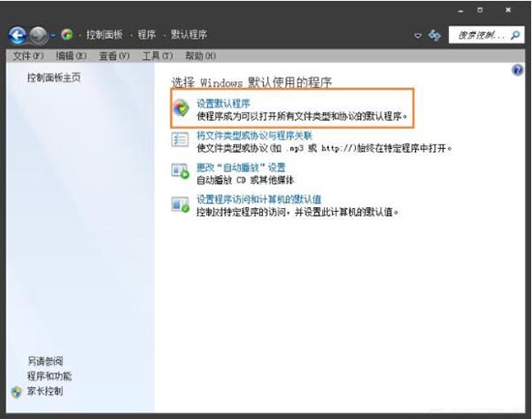Maximize the Control Panel window
Screen dimensions: 532x419
tap(480, 11)
